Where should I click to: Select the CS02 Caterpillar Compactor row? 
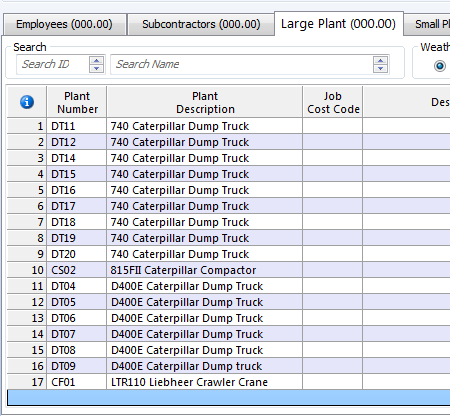click(x=228, y=270)
